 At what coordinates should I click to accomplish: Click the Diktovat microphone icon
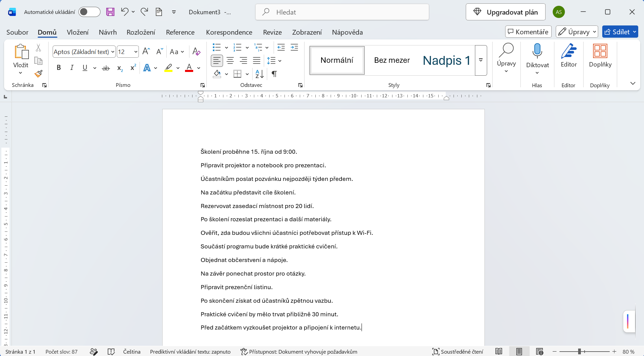[537, 51]
